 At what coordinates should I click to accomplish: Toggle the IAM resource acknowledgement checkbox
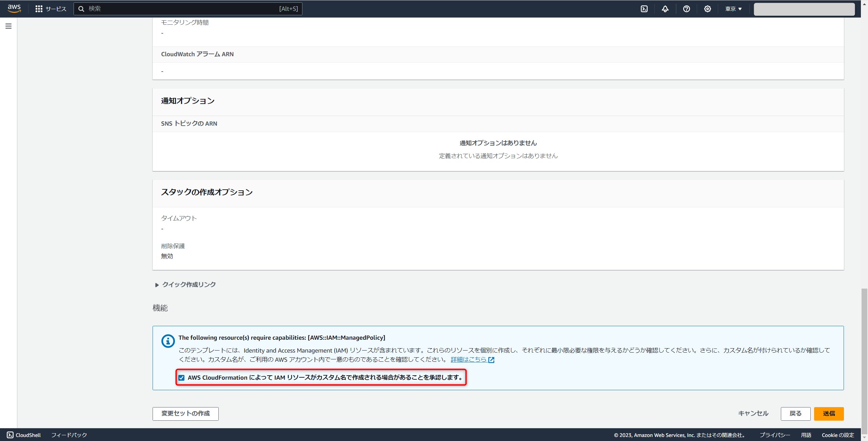(x=181, y=378)
